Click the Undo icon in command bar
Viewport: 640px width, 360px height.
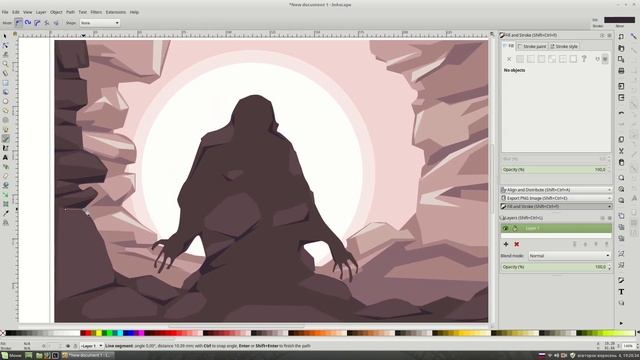(621, 113)
